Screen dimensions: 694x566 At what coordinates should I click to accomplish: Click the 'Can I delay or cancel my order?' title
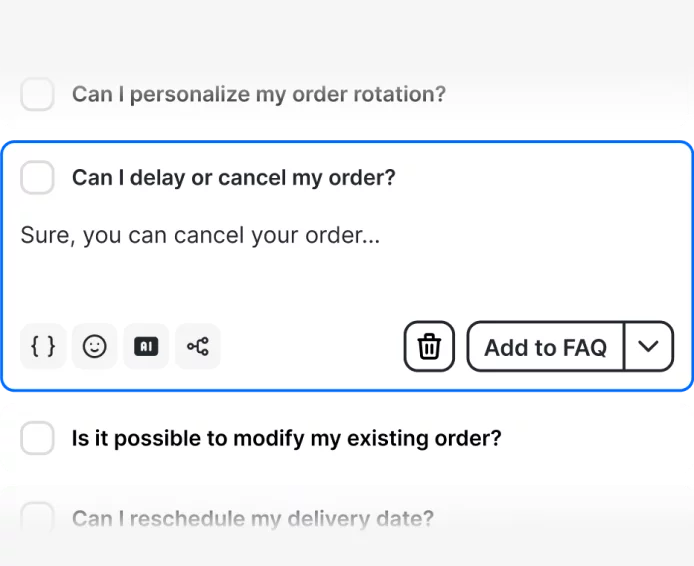234,178
